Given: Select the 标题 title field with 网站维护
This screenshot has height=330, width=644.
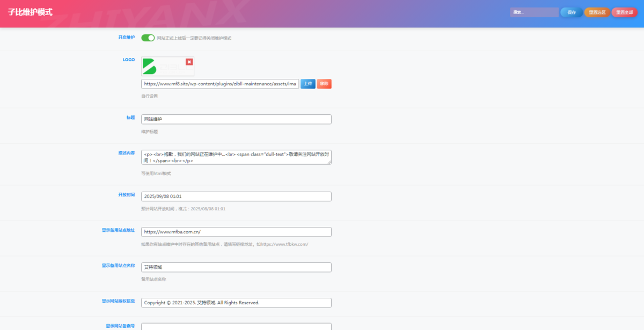Looking at the screenshot, I should (236, 119).
